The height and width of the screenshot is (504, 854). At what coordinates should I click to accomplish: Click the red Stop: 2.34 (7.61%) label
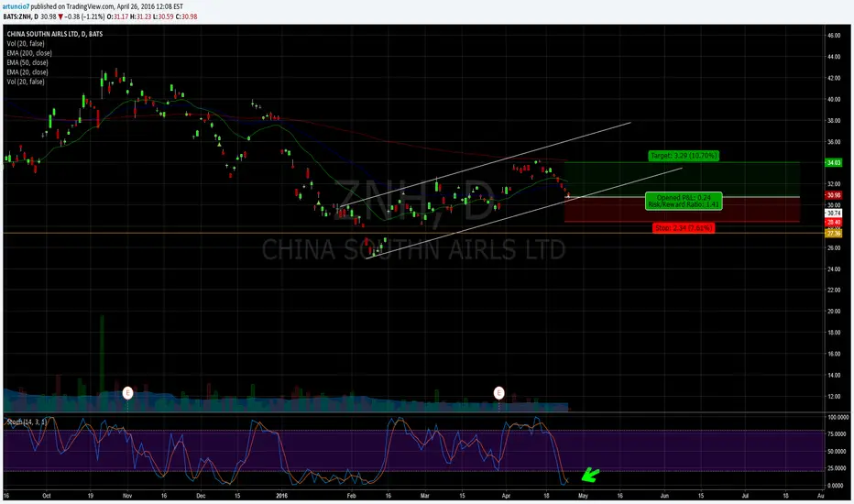[684, 228]
